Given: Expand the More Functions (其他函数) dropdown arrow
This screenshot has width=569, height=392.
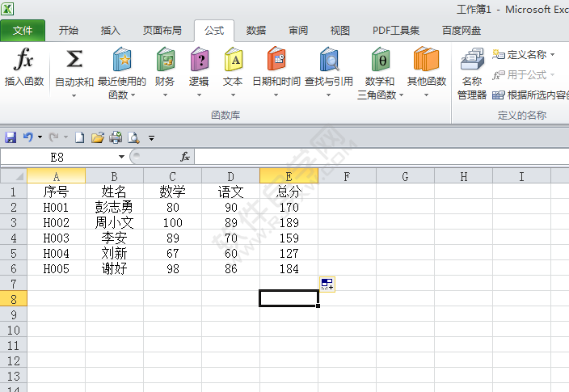Looking at the screenshot, I should pos(427,95).
